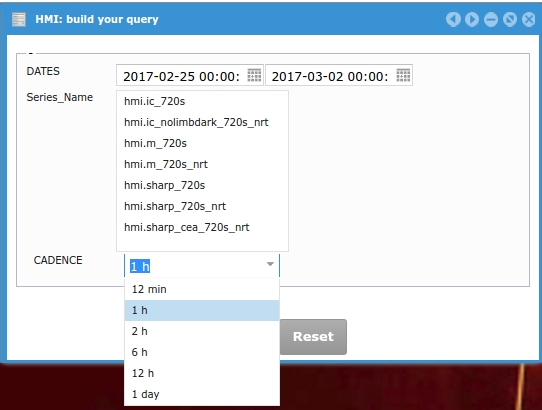Collapse the CADENCE dropdown arrow
Screen dimensions: 542x410
coord(270,264)
